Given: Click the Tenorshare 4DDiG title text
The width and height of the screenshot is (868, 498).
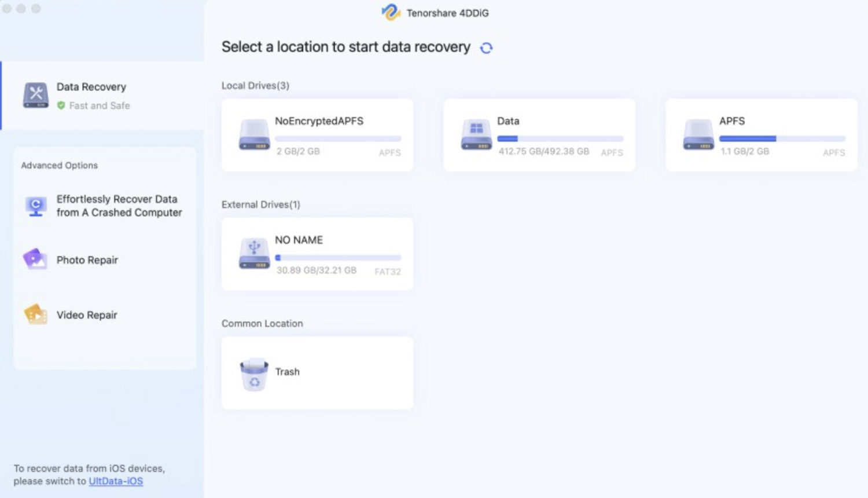Looking at the screenshot, I should pos(447,13).
